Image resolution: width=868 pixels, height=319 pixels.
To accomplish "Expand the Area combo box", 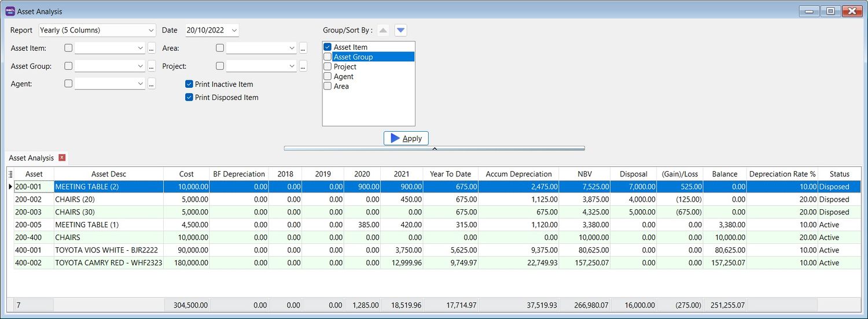I will 292,49.
